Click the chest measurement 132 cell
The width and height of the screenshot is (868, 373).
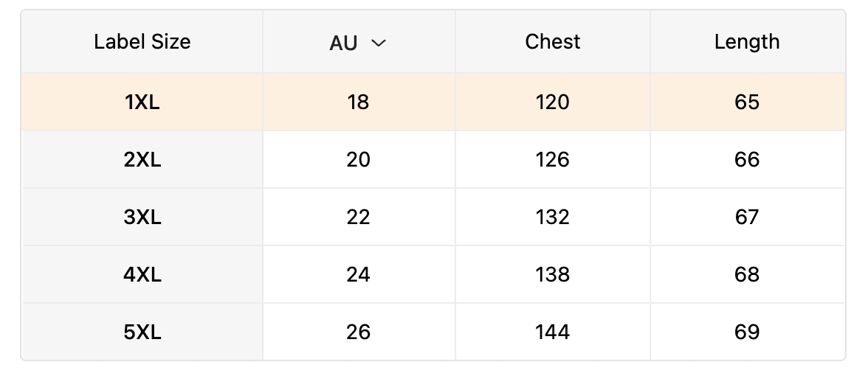tap(553, 217)
